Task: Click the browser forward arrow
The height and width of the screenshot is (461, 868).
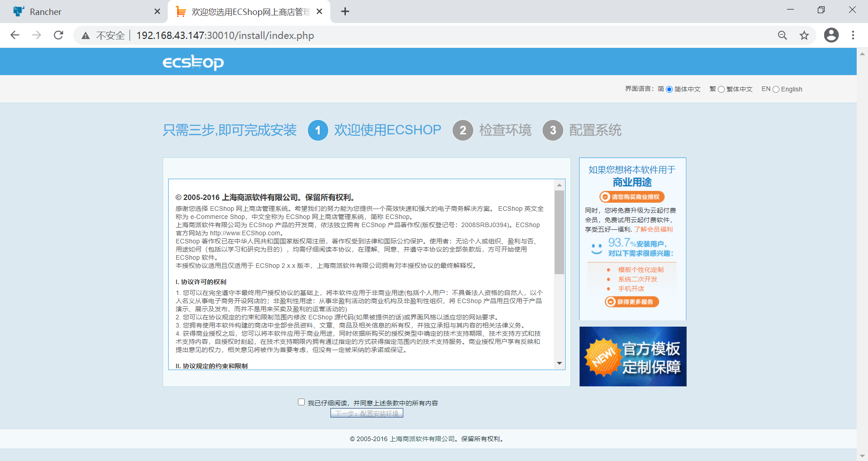Action: pos(37,35)
